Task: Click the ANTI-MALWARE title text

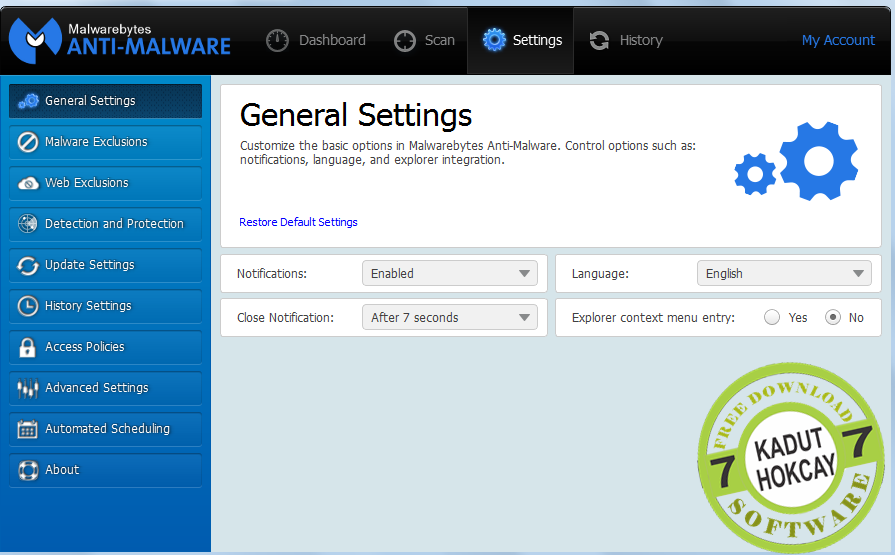Action: tap(149, 47)
